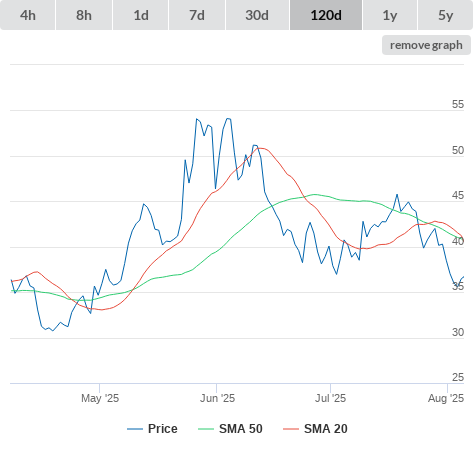Click the Jun '25 axis label

tap(217, 398)
